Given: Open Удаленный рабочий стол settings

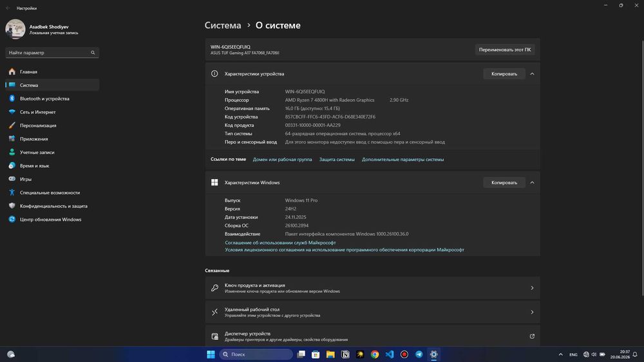Looking at the screenshot, I should (x=372, y=312).
